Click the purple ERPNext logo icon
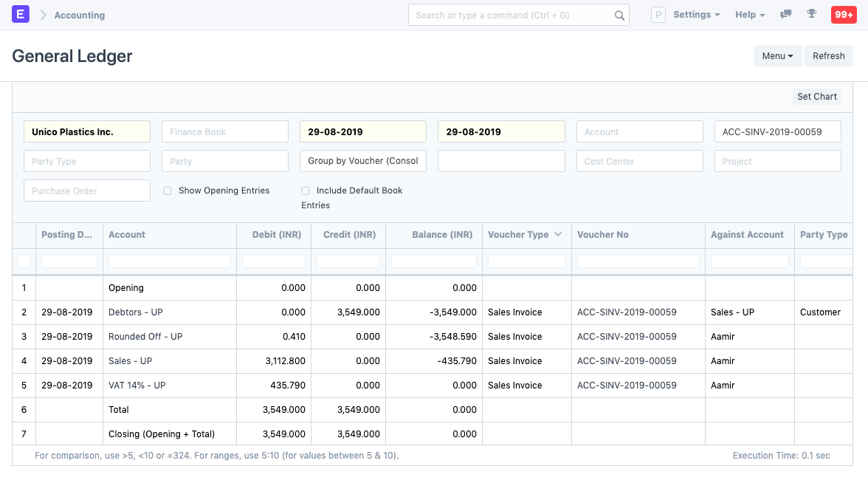Screen dimensions: 868x483 click(21, 14)
